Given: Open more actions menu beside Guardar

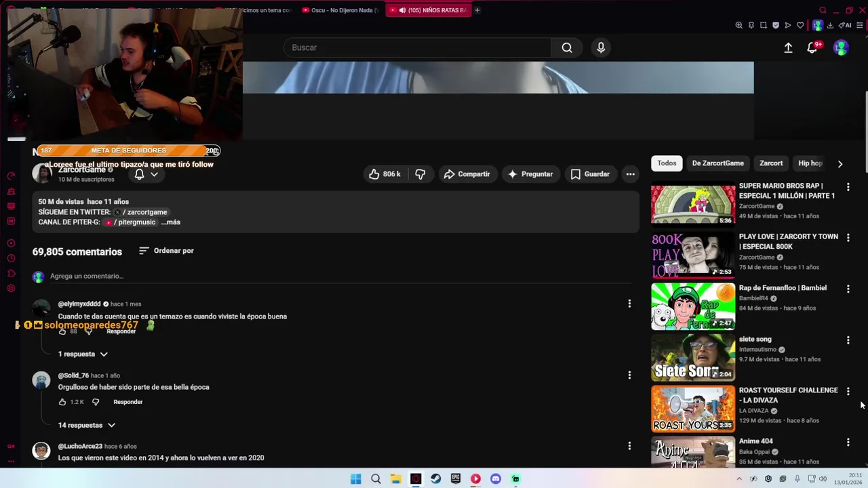Looking at the screenshot, I should tap(630, 174).
